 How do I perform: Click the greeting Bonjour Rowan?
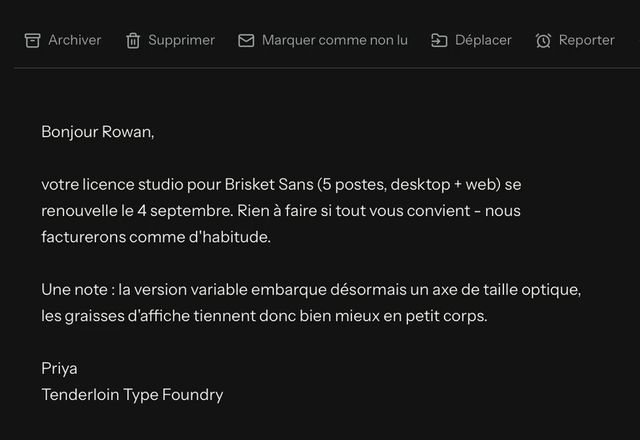[98, 132]
